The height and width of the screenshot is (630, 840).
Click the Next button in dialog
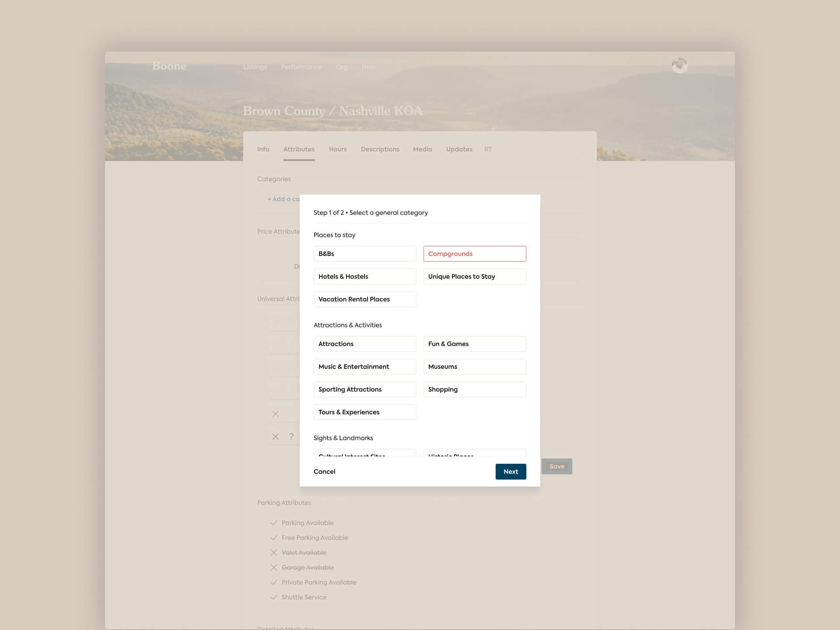511,472
